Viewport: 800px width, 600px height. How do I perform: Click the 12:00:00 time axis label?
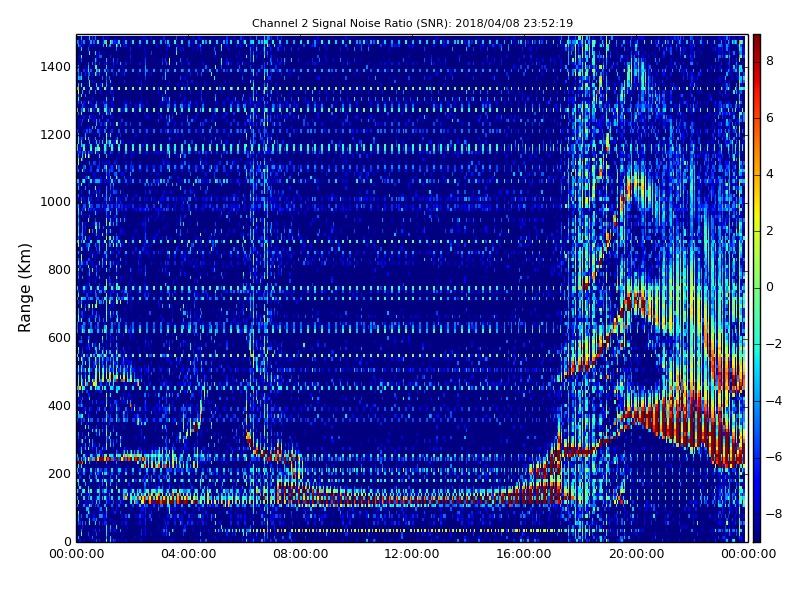pos(412,554)
